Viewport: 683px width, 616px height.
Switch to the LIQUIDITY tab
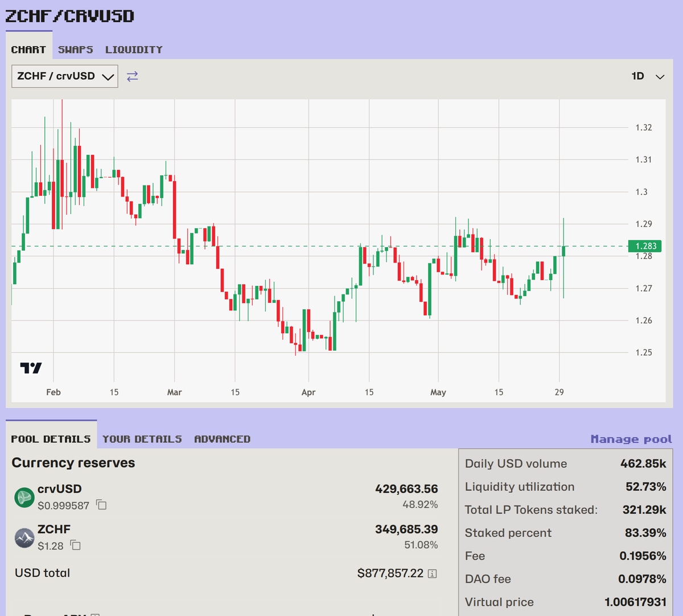pyautogui.click(x=134, y=50)
